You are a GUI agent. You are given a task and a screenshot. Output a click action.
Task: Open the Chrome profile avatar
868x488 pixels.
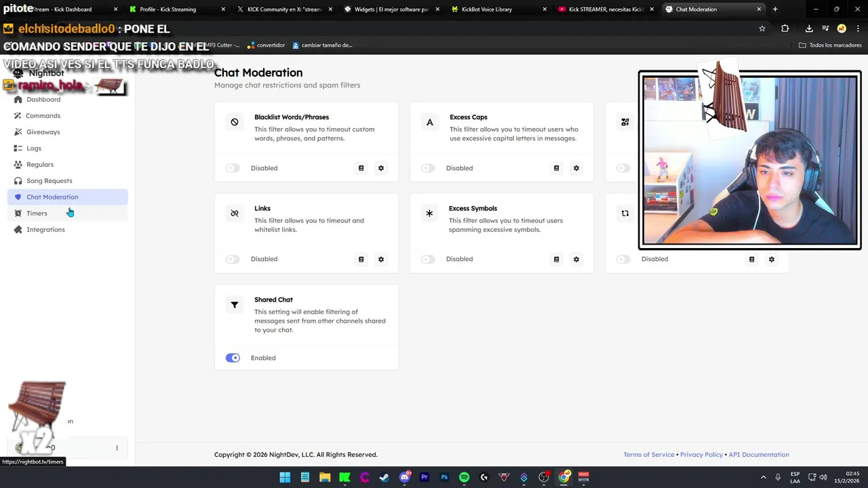pyautogui.click(x=842, y=28)
